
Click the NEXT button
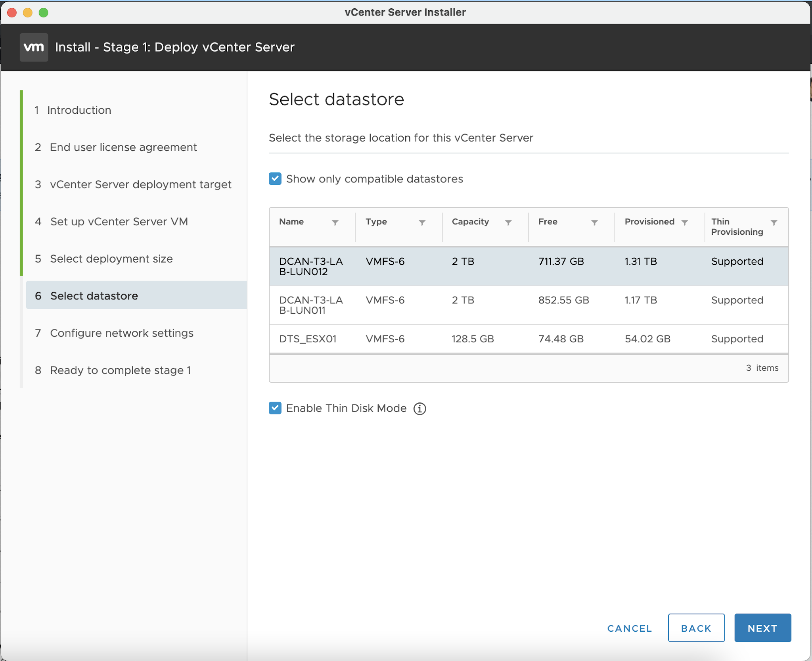coord(762,628)
